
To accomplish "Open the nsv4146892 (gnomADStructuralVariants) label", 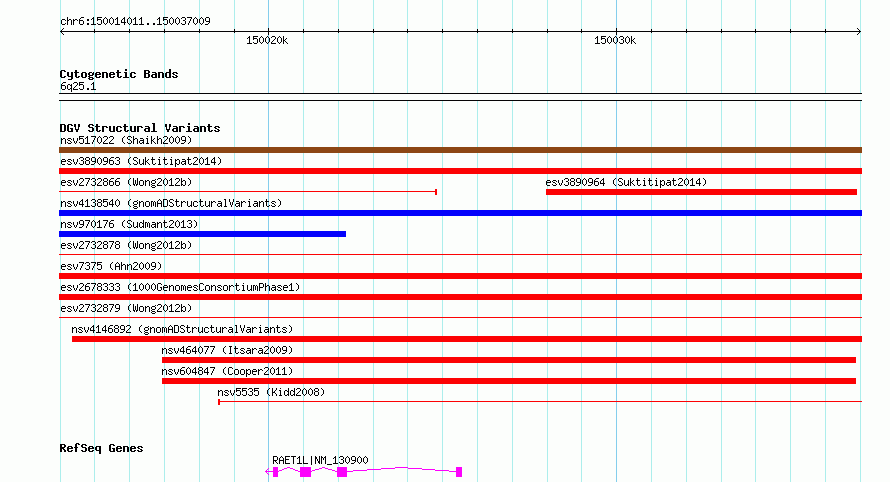I will (x=182, y=329).
